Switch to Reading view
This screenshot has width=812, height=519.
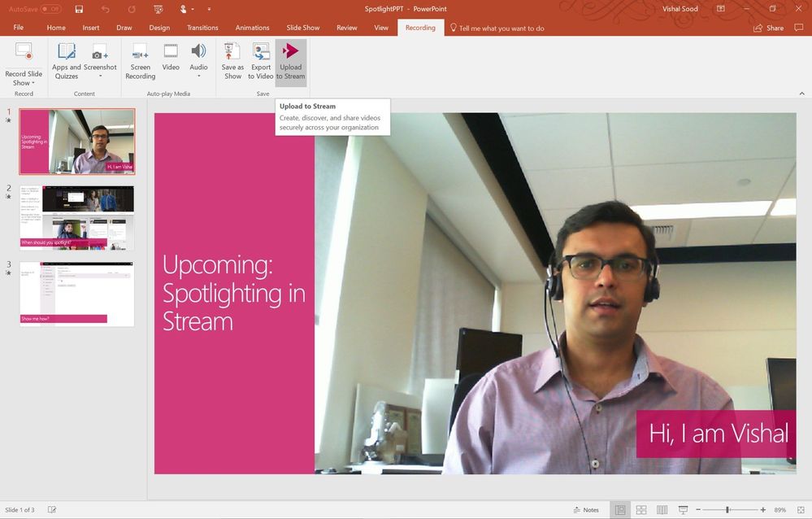click(662, 510)
